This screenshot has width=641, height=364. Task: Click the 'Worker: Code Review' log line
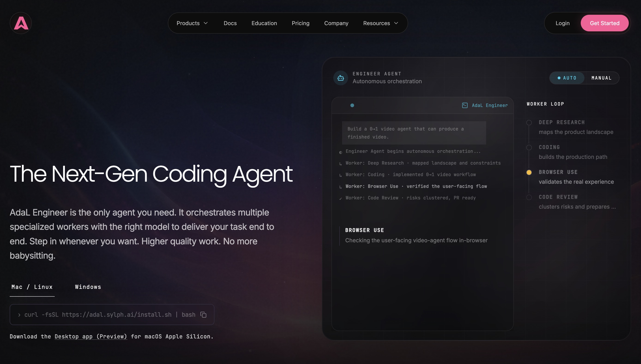click(410, 198)
